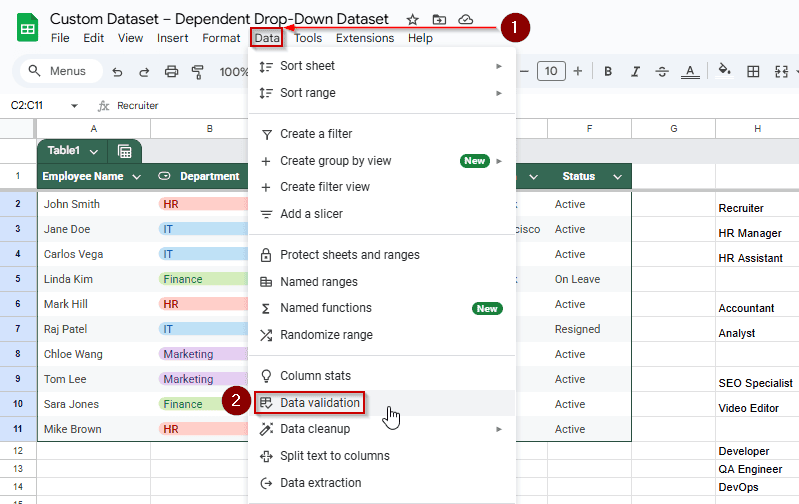Open Column stats

[382, 376]
